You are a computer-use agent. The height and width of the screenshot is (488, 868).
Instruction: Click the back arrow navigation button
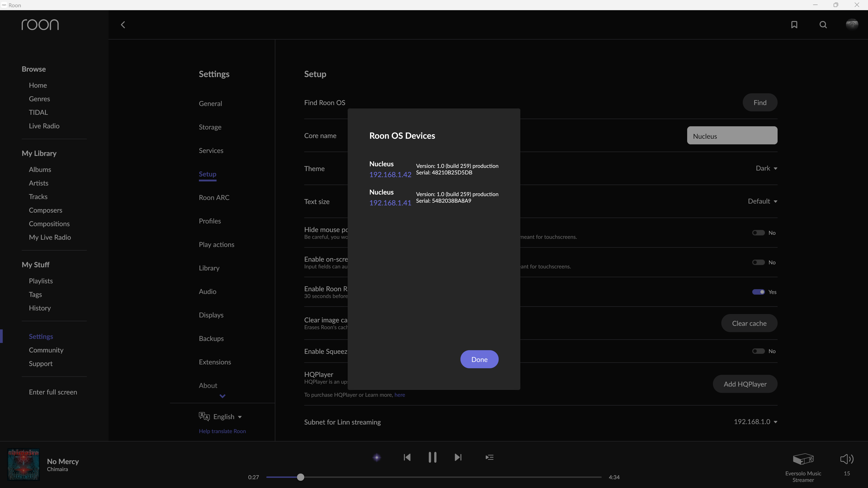point(123,25)
